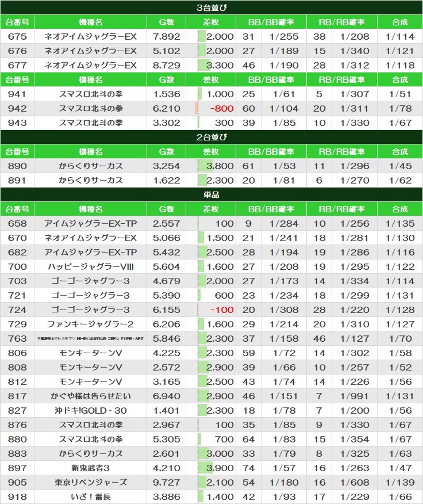Click game count 3,165 in row 812
Image resolution: width=423 pixels, height=504 pixels.
[166, 381]
